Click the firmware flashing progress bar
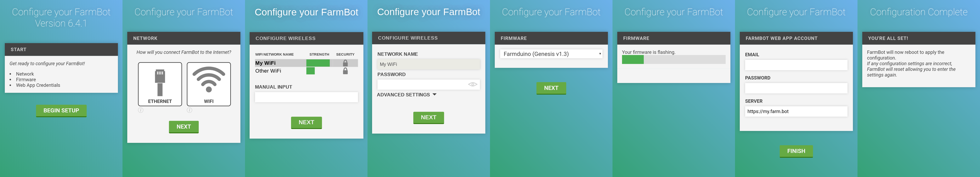The image size is (980, 177). pyautogui.click(x=673, y=59)
